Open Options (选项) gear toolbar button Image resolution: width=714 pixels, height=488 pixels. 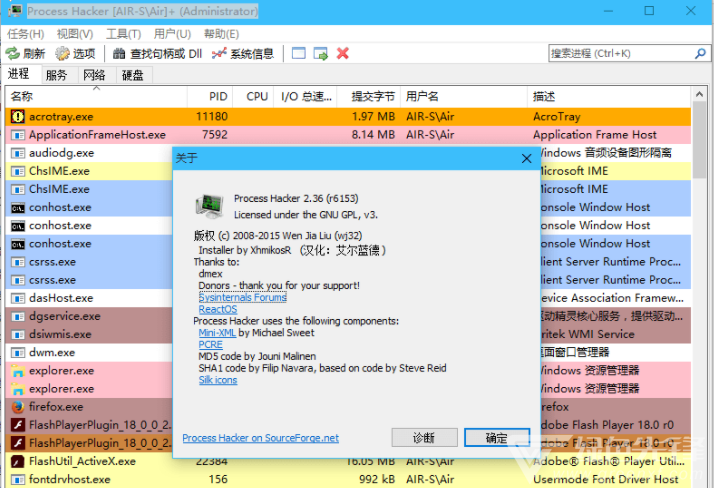(75, 54)
